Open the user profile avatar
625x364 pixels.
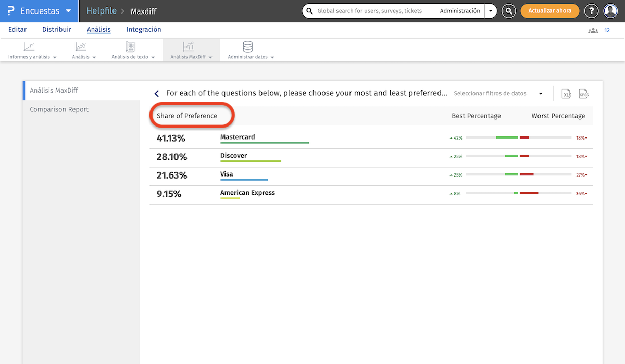pyautogui.click(x=610, y=11)
